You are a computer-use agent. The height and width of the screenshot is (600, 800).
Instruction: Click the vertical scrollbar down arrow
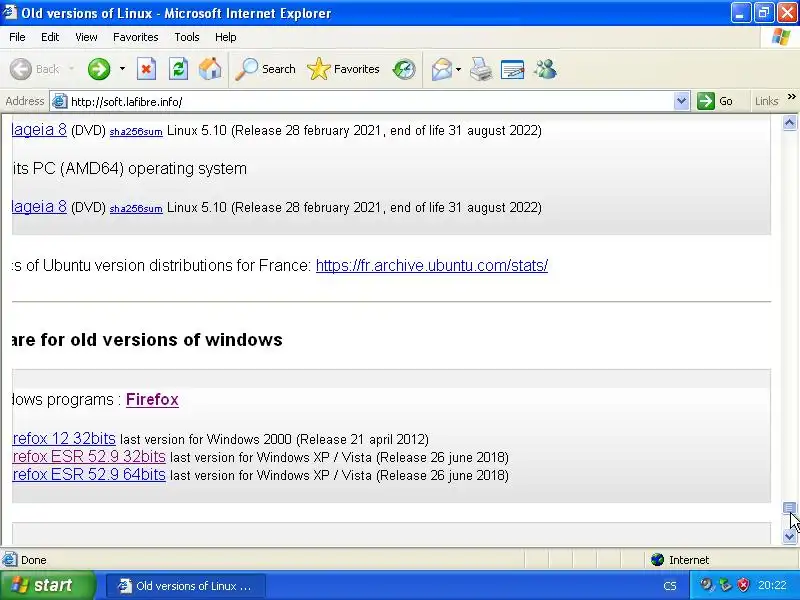[789, 536]
